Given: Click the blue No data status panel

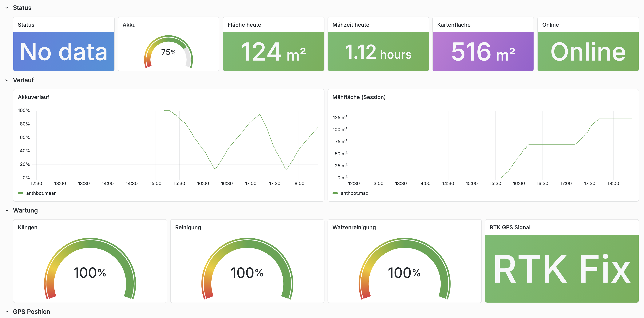Looking at the screenshot, I should [63, 51].
